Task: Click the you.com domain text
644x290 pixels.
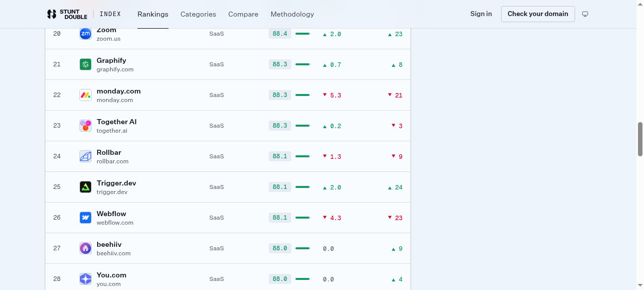Action: click(109, 284)
